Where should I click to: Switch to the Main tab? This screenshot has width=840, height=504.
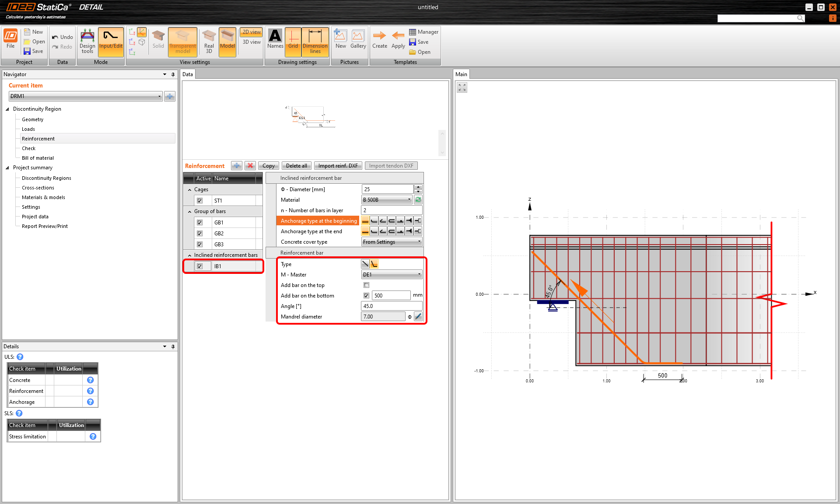click(x=461, y=74)
